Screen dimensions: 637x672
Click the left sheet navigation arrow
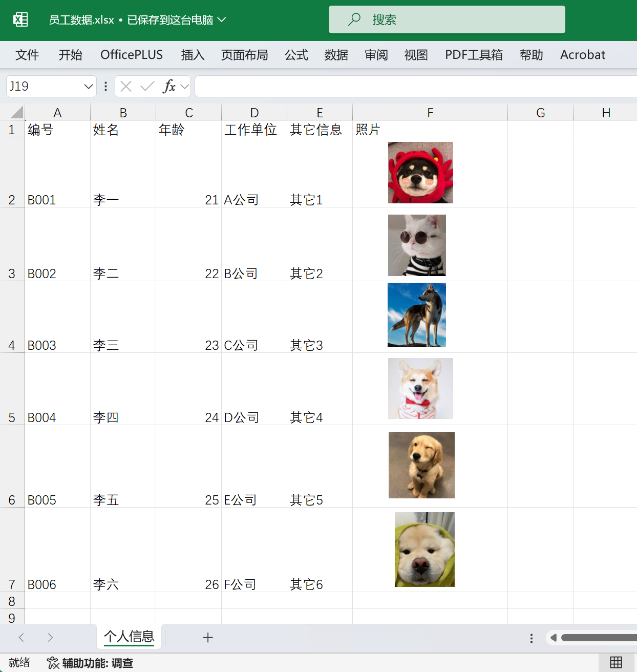[x=21, y=638]
